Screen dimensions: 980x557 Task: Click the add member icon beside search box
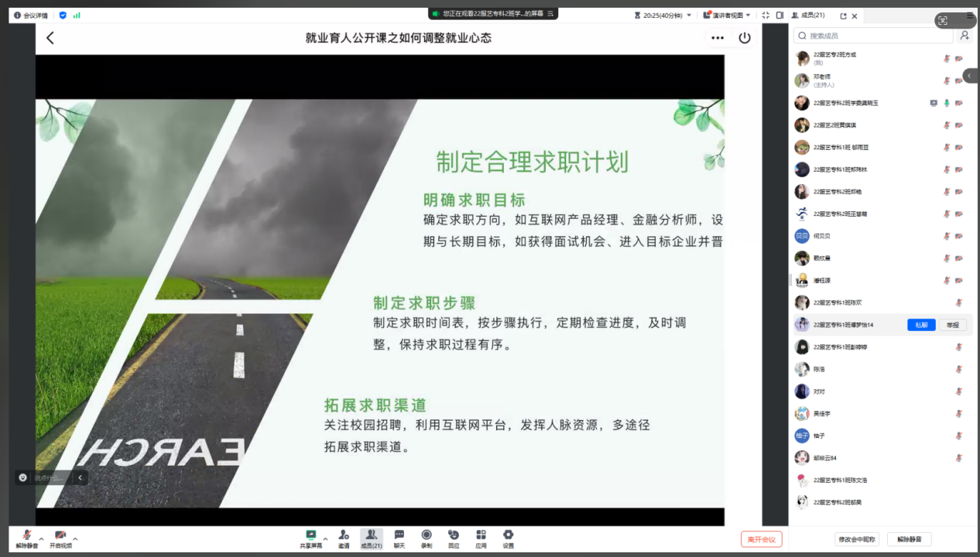point(965,36)
